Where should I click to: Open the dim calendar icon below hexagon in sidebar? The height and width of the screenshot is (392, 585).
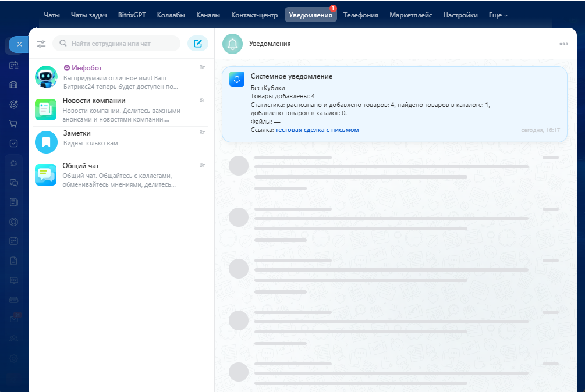[x=13, y=241]
